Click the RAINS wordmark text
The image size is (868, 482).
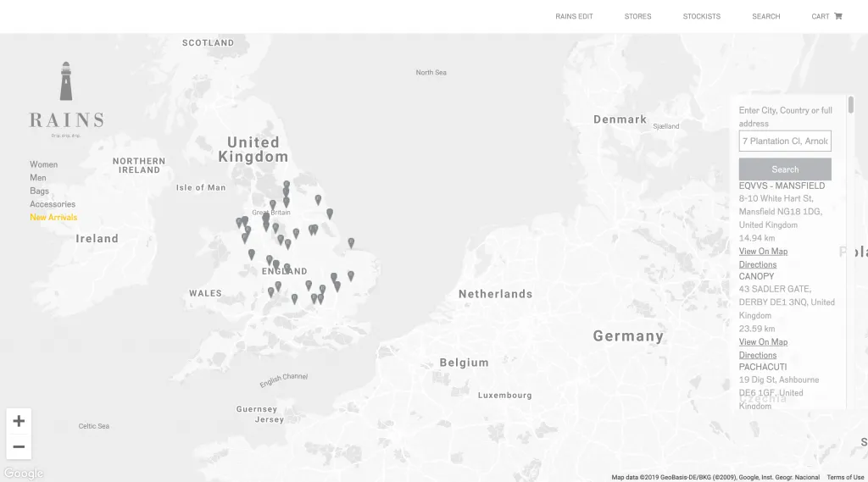(66, 120)
